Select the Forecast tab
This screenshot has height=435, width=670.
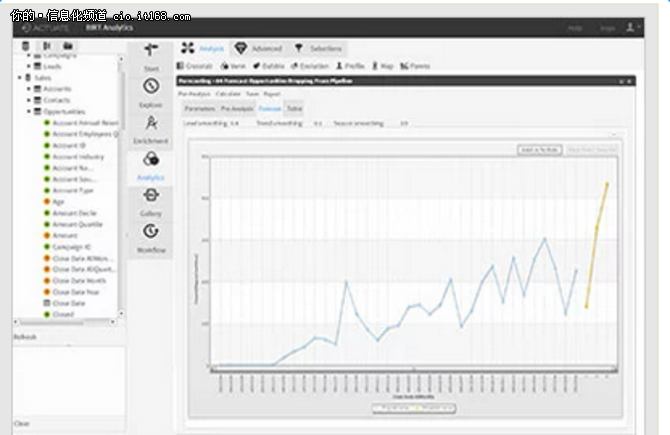pyautogui.click(x=270, y=109)
